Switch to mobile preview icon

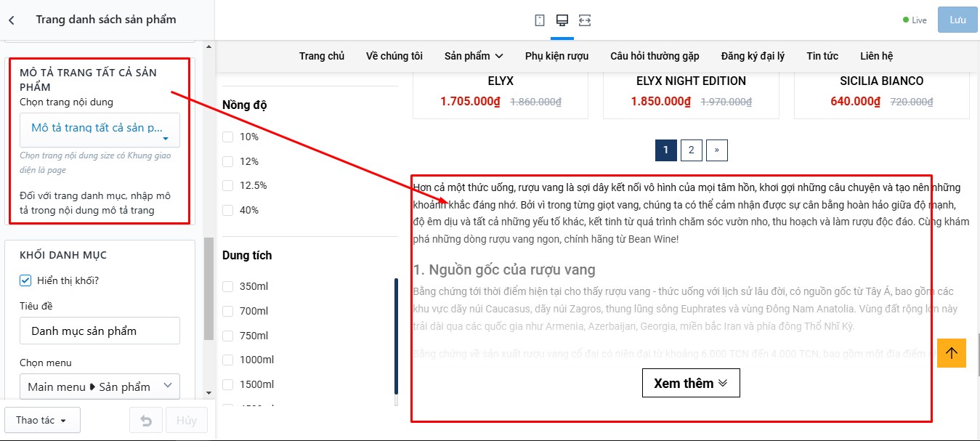click(x=539, y=20)
